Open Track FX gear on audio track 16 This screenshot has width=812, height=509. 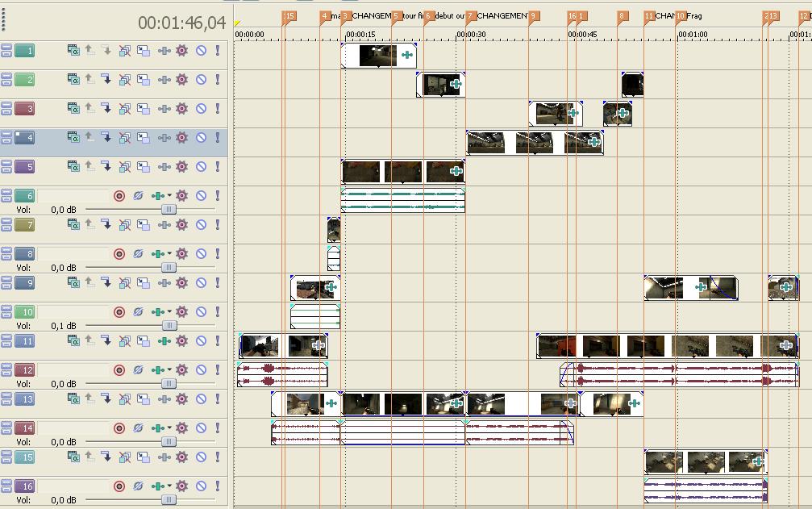point(181,485)
